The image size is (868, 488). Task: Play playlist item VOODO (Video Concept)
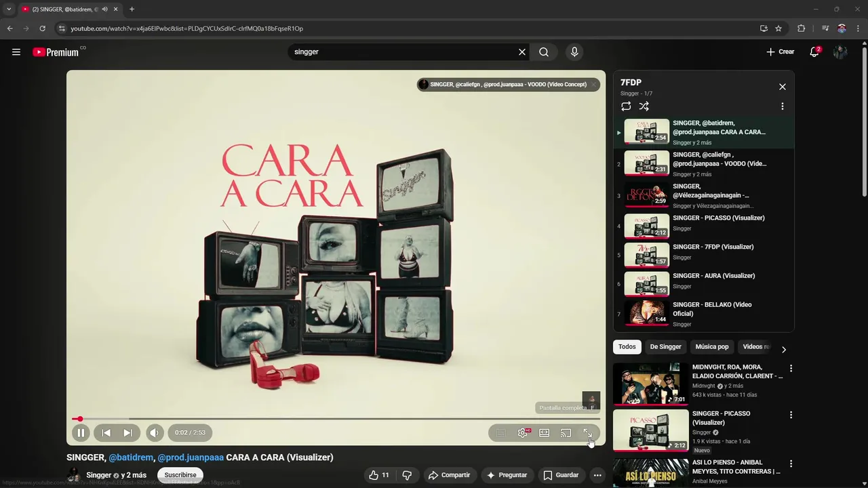704,163
